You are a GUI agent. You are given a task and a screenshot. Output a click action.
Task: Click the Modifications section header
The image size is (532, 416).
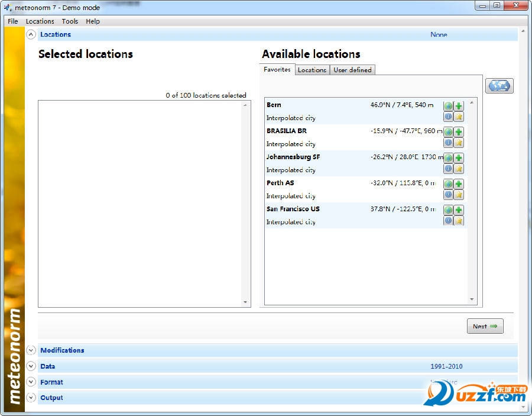pyautogui.click(x=278, y=350)
